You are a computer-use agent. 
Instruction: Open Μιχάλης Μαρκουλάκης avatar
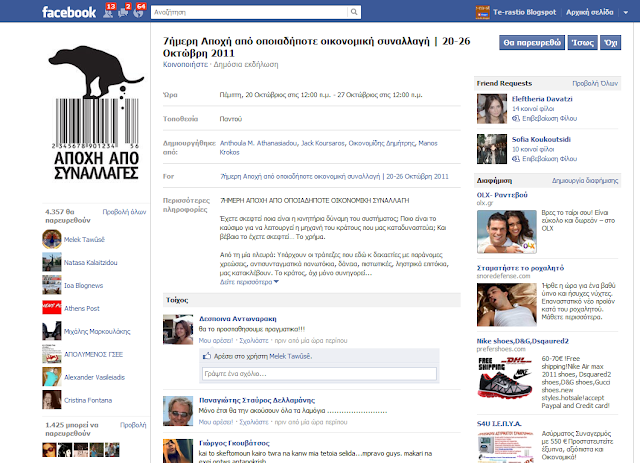[x=52, y=331]
